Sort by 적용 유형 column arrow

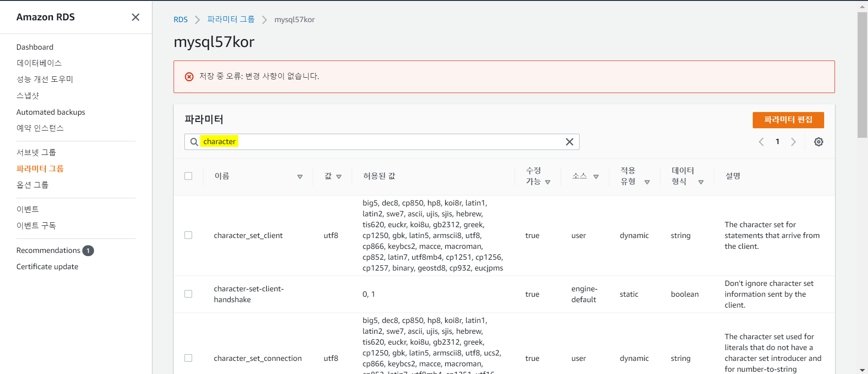[x=647, y=182]
